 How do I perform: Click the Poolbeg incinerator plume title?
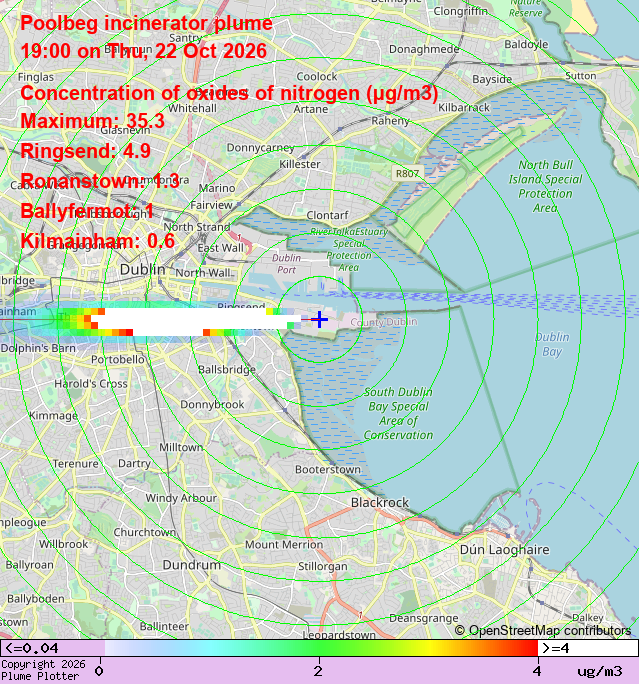(147, 23)
